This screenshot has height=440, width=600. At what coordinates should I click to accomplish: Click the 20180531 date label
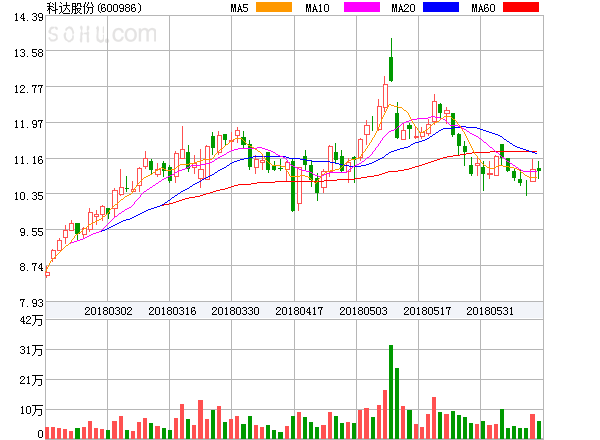[490, 311]
